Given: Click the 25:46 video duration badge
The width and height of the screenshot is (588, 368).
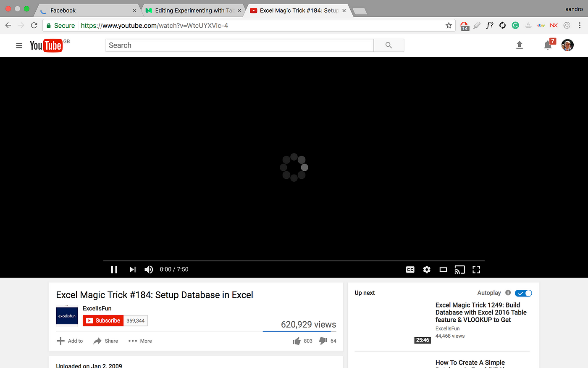Looking at the screenshot, I should click(x=423, y=340).
